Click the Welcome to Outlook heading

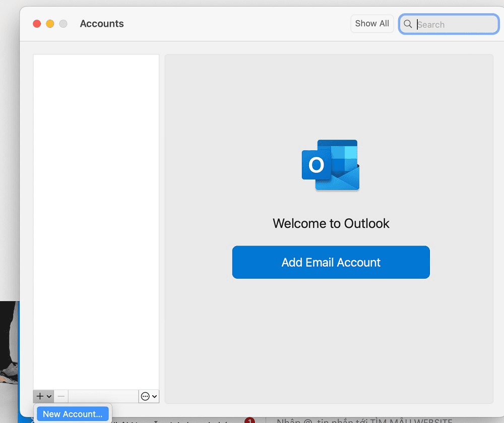(331, 223)
